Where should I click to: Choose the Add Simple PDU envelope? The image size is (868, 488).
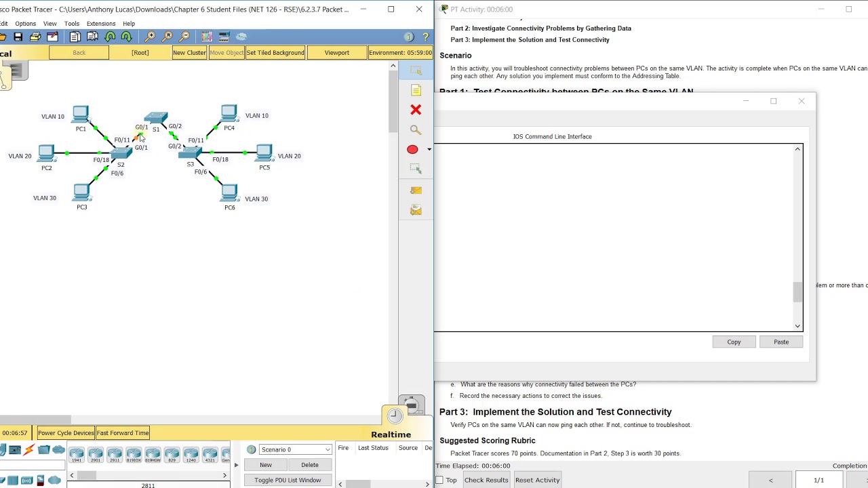416,190
